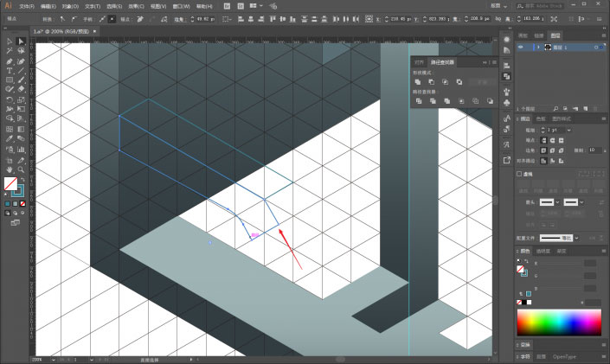
Task: Click Intersect shape mode in Pathfinder
Action: pos(445,81)
